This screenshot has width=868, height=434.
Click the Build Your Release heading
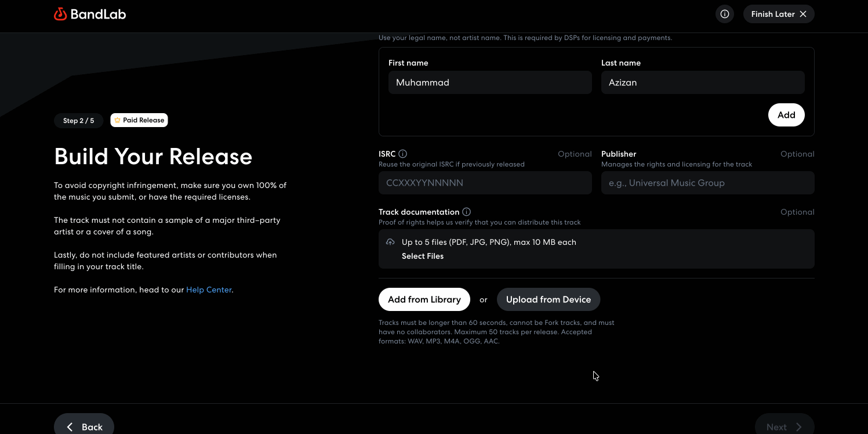pos(153,157)
